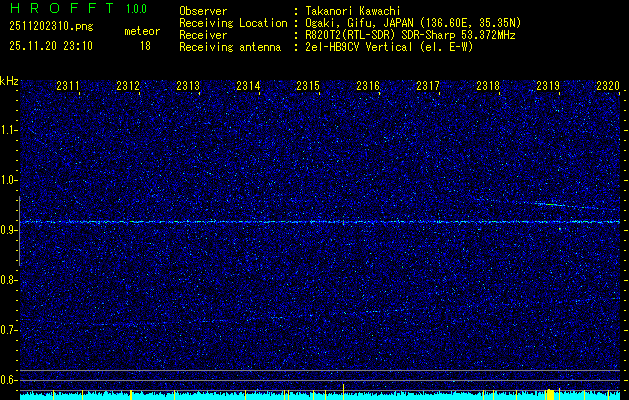629x400 pixels.
Task: Click the meteor label in header
Action: [x=142, y=31]
